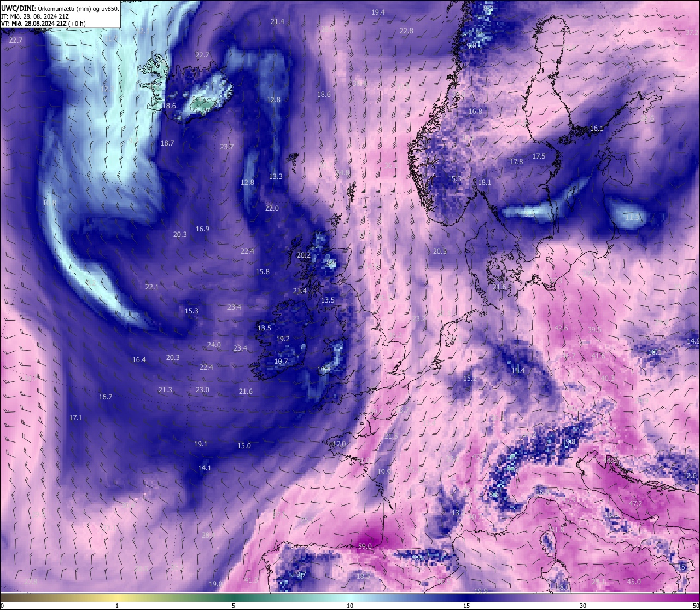This screenshot has width=700, height=610.
Task: Click the 16.7 value on the map
Action: pos(106,397)
